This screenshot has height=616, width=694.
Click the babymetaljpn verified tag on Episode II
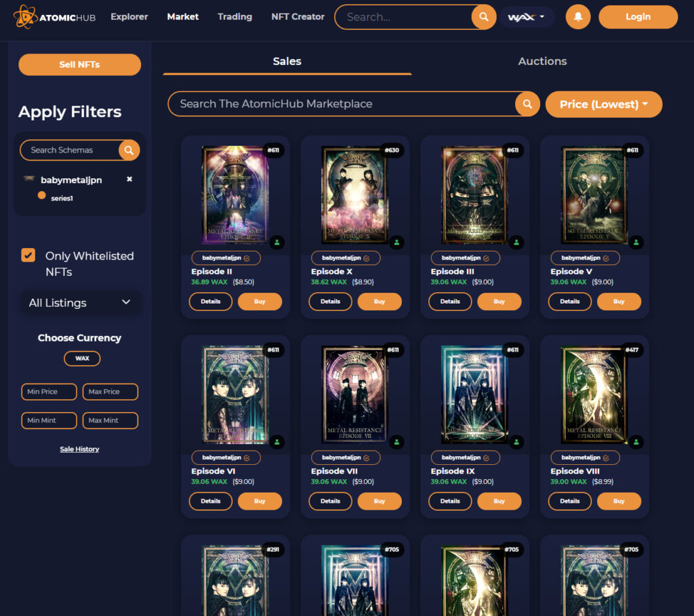coord(226,258)
